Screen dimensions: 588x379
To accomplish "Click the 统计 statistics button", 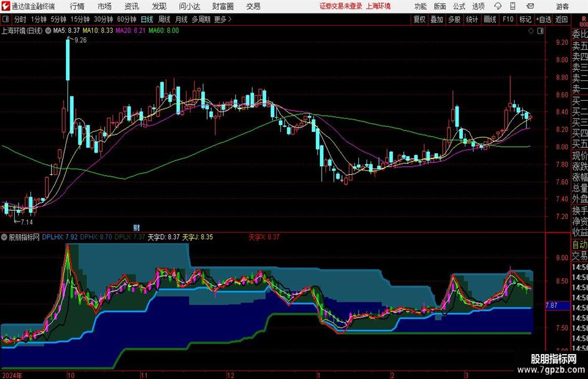I will pos(472,19).
